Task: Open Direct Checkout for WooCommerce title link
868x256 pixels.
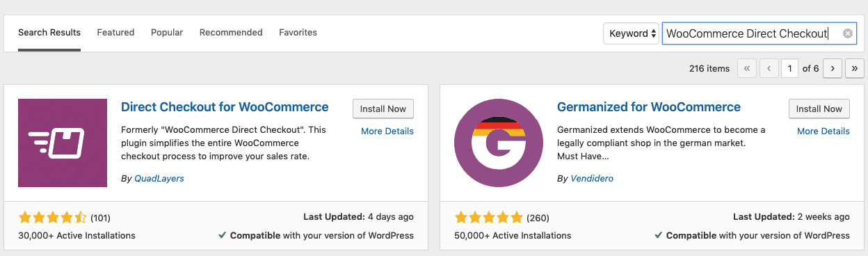Action: (x=225, y=107)
